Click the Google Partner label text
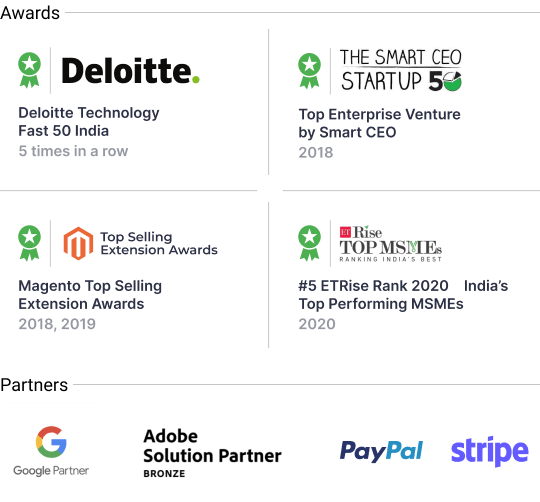 (51, 471)
